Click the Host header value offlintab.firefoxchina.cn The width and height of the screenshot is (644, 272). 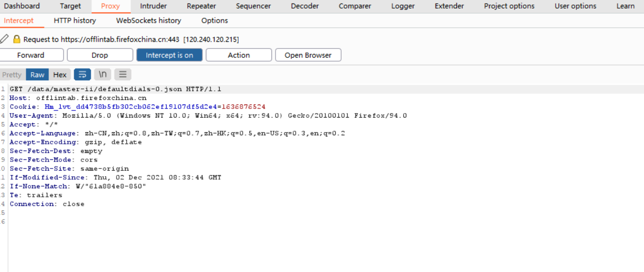[x=91, y=98]
